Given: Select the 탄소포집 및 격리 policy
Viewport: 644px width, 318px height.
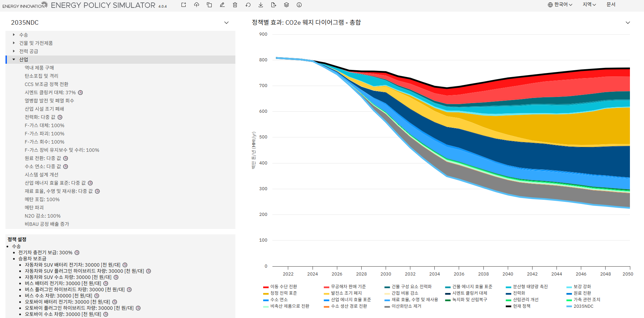Looking at the screenshot, I should [x=42, y=76].
